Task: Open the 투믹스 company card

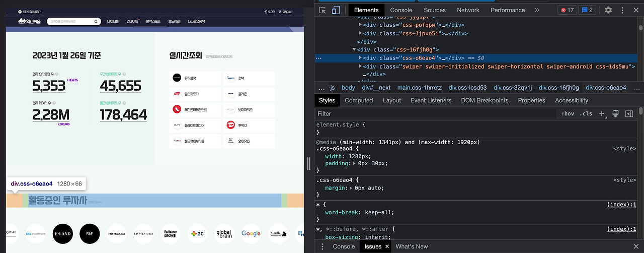Action: [249, 125]
